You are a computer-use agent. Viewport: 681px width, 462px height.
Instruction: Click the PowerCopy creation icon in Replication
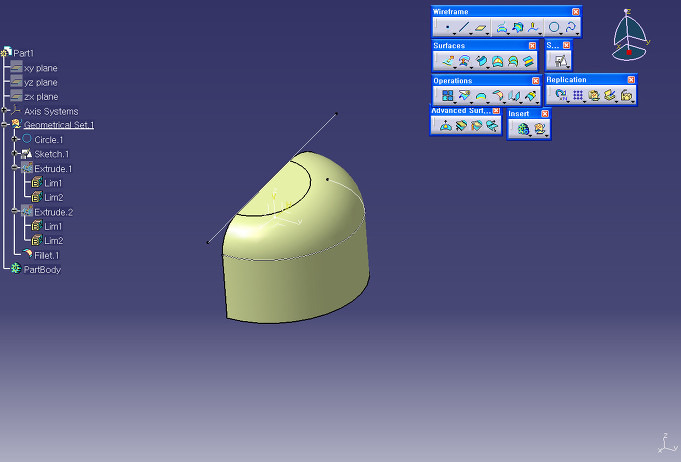click(610, 95)
